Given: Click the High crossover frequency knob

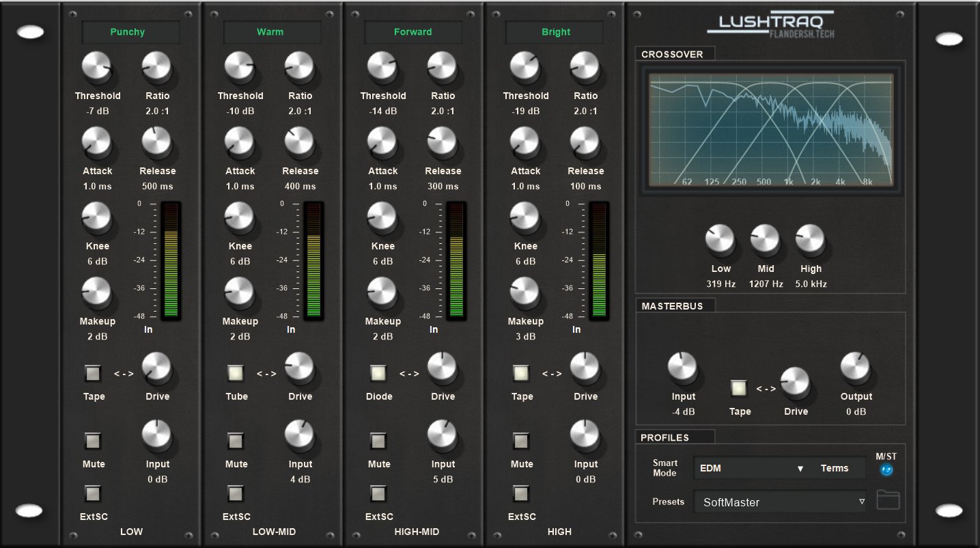Looking at the screenshot, I should point(810,240).
